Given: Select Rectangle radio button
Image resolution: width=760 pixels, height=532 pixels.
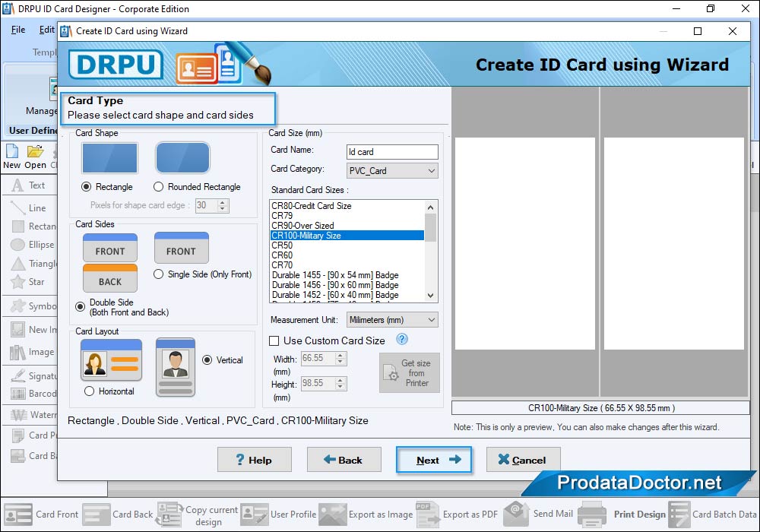Looking at the screenshot, I should pyautogui.click(x=87, y=187).
